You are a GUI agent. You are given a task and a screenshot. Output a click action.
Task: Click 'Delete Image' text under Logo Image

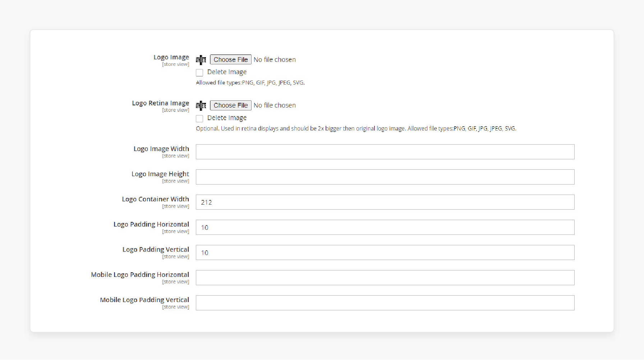[227, 72]
